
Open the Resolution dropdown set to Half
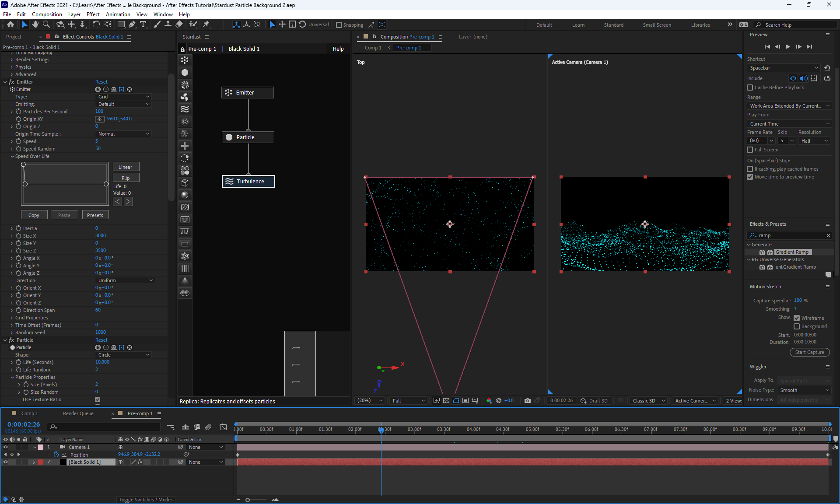(814, 141)
